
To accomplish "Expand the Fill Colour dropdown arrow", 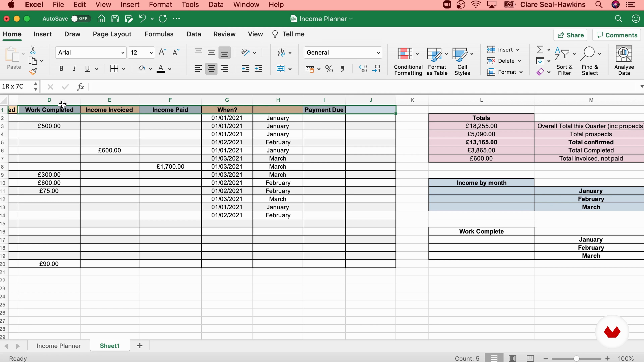I will [150, 69].
